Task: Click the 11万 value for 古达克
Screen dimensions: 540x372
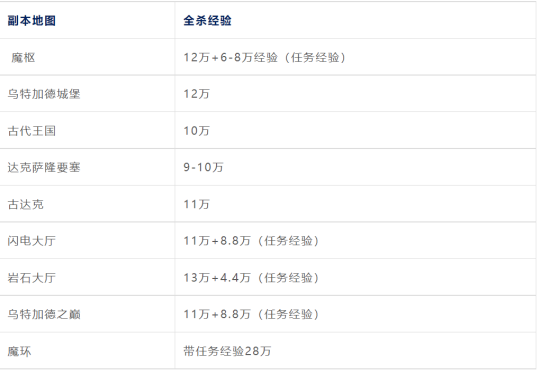Action: point(196,204)
